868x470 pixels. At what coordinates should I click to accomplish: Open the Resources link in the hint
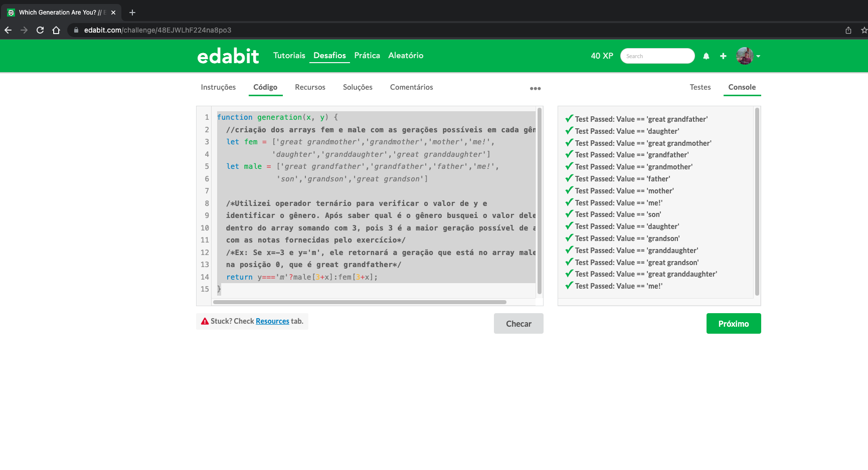pyautogui.click(x=272, y=321)
